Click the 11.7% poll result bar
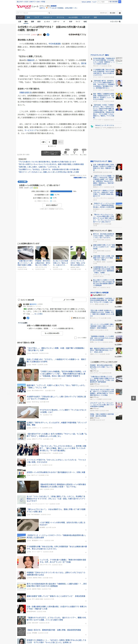Screen dimensions: 138x644 [52, 194]
